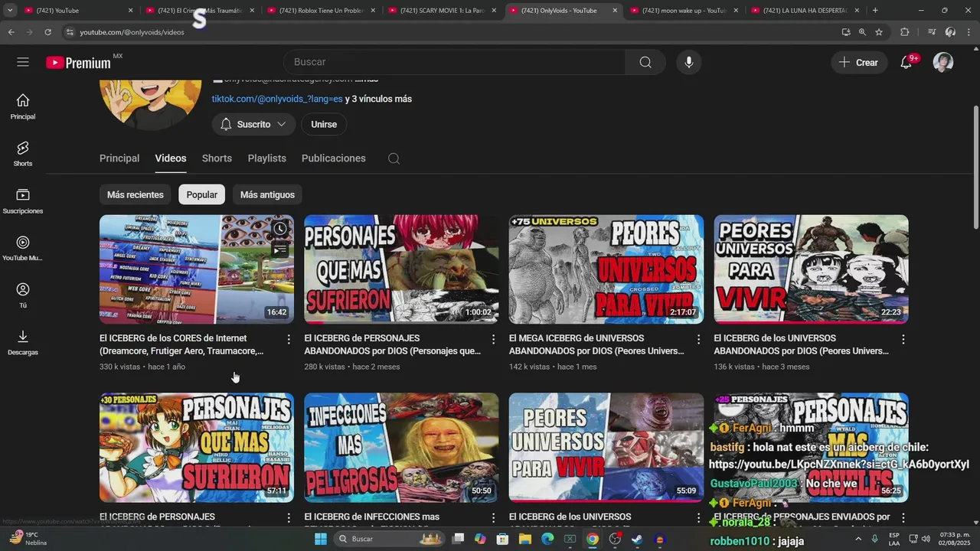Open options for MEGA ICEBERG de UNIVERSOS video
980x551 pixels.
tap(698, 339)
